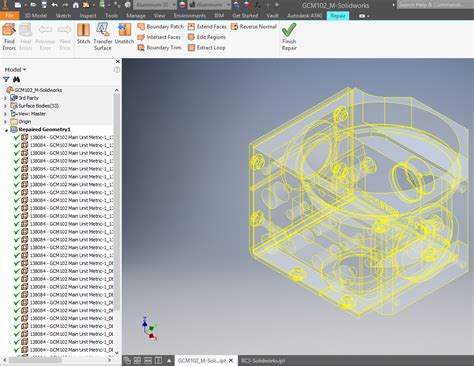Select the Stitch surface tool
Viewport: 474px width, 366px height.
[83, 34]
